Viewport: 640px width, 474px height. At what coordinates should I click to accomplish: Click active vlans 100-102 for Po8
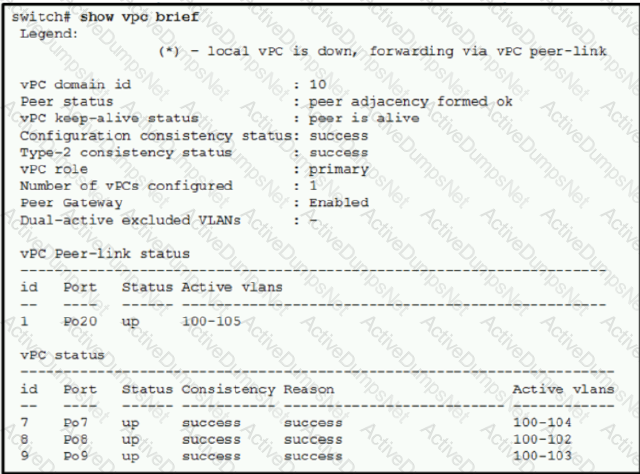point(542,440)
